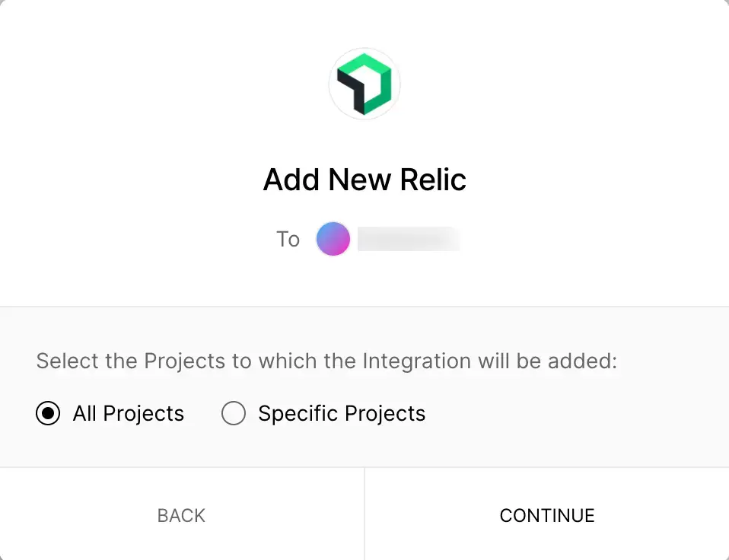729x560 pixels.
Task: Click the New Relic logo icon
Action: coord(364,84)
